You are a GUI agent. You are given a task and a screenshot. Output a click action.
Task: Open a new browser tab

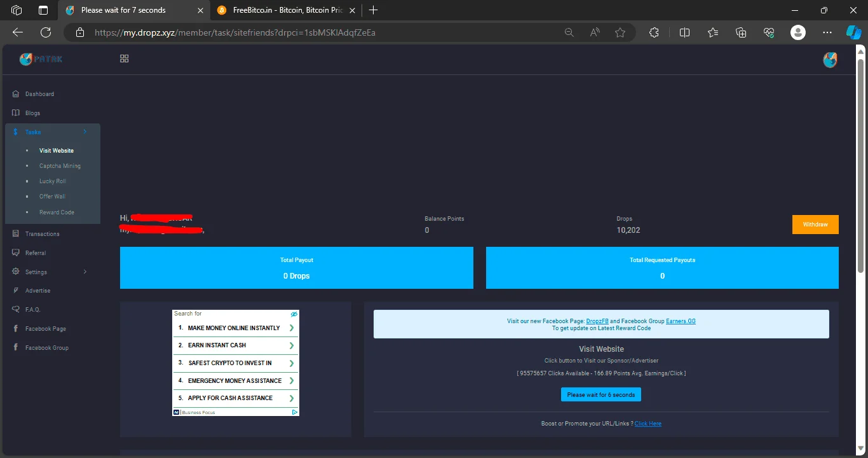(x=373, y=10)
